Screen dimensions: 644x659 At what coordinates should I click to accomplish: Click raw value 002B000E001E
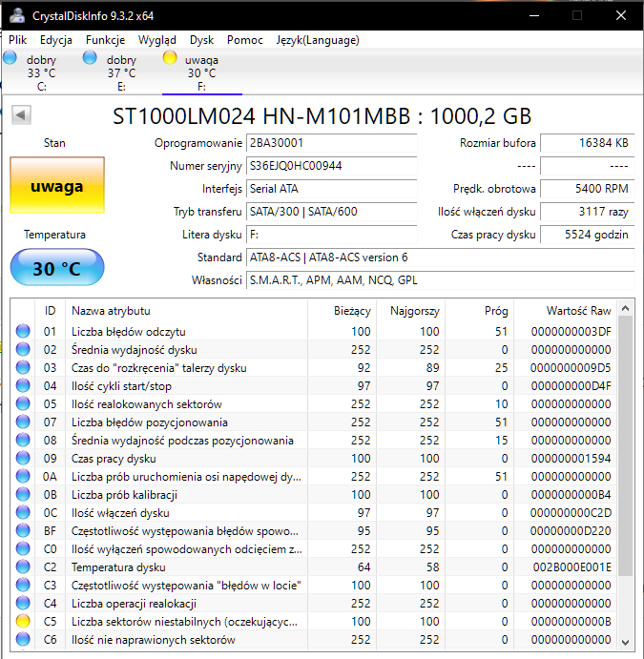pos(572,566)
